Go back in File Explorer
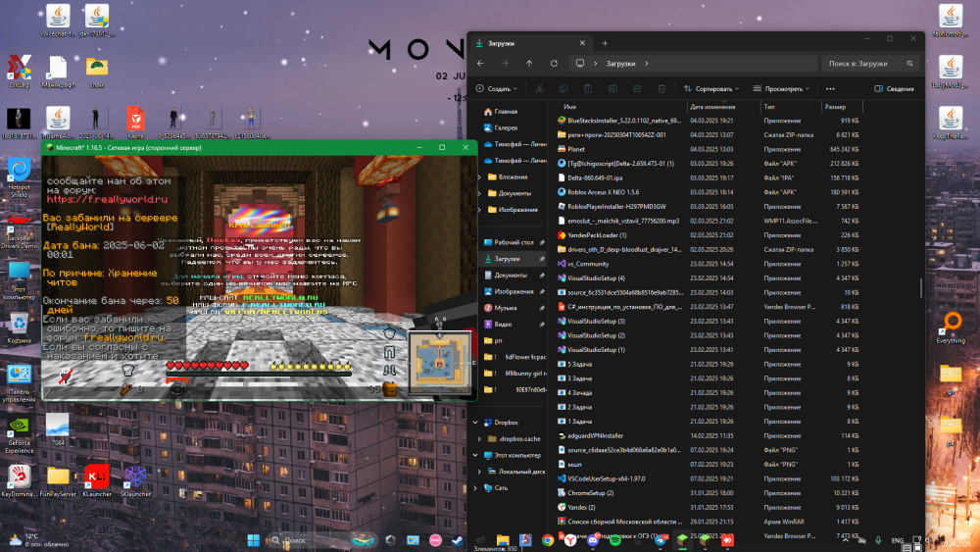 tap(480, 63)
